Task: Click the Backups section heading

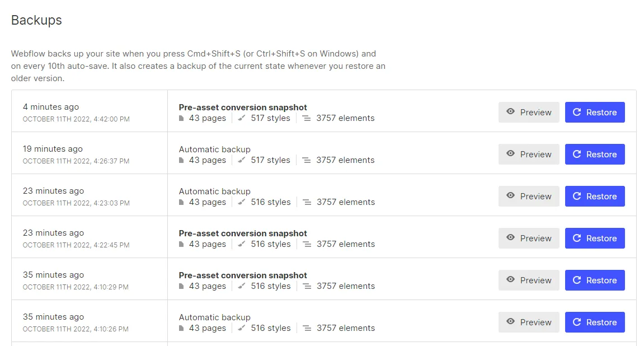Action: point(36,20)
